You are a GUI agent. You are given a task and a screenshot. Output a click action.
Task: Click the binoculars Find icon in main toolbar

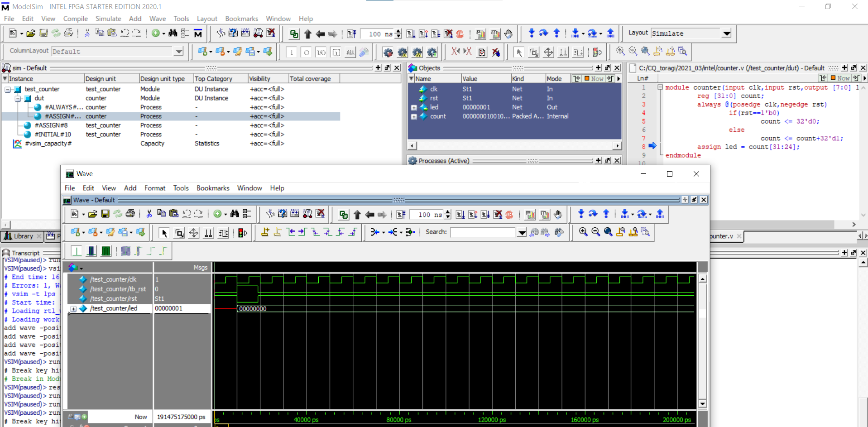[173, 34]
